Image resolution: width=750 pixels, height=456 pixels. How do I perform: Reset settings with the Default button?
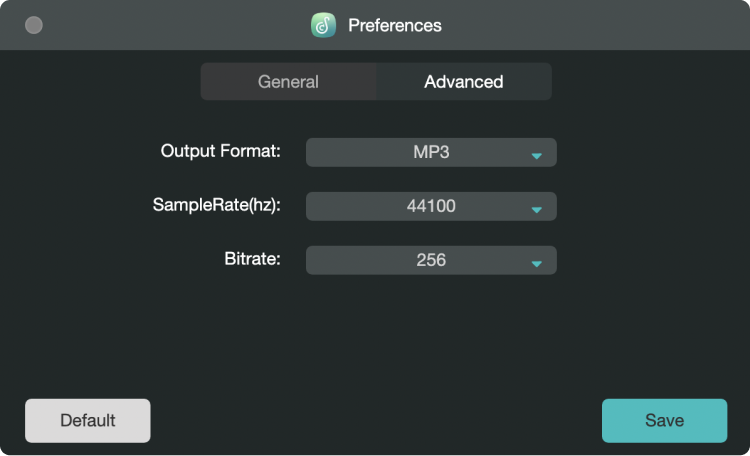pos(88,421)
